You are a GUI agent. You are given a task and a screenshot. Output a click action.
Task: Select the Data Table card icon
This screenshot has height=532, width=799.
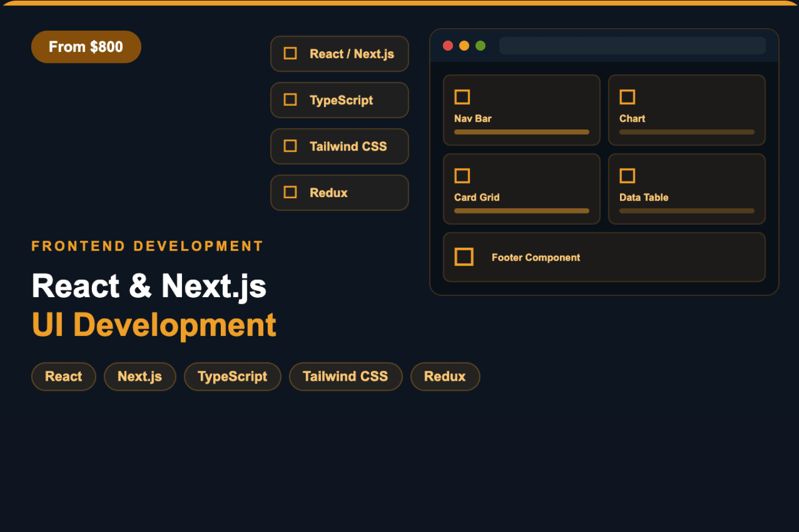tap(628, 176)
